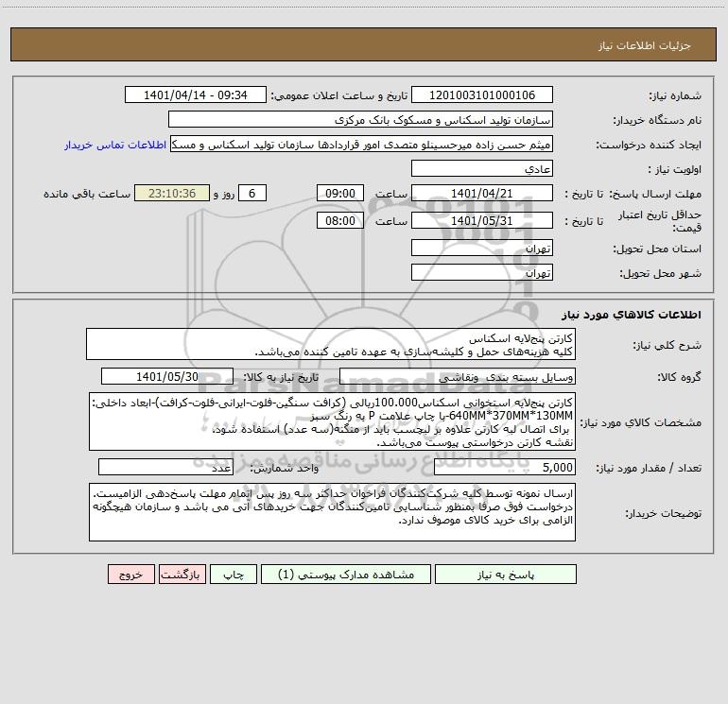Click response deadline date 1401/04/21
The width and height of the screenshot is (728, 704).
(x=482, y=194)
